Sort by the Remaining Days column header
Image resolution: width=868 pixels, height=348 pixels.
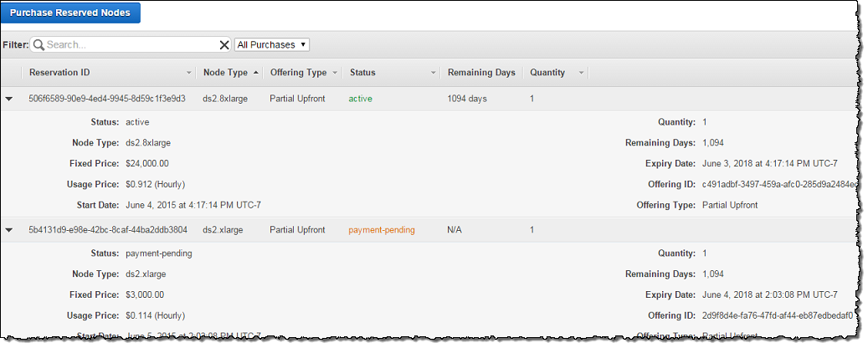coord(481,73)
